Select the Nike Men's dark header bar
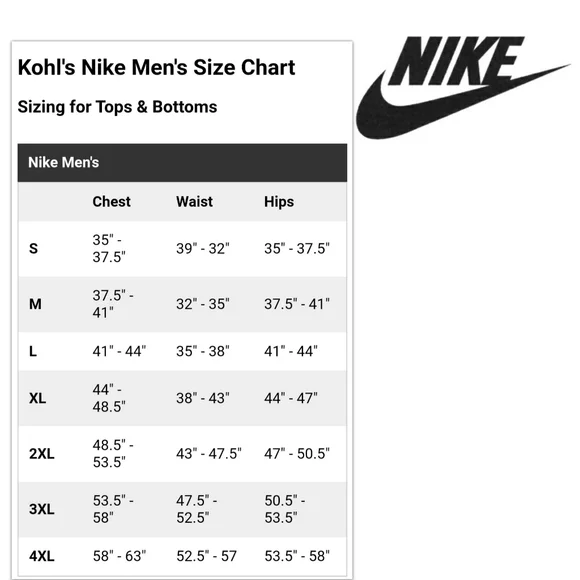 point(182,163)
